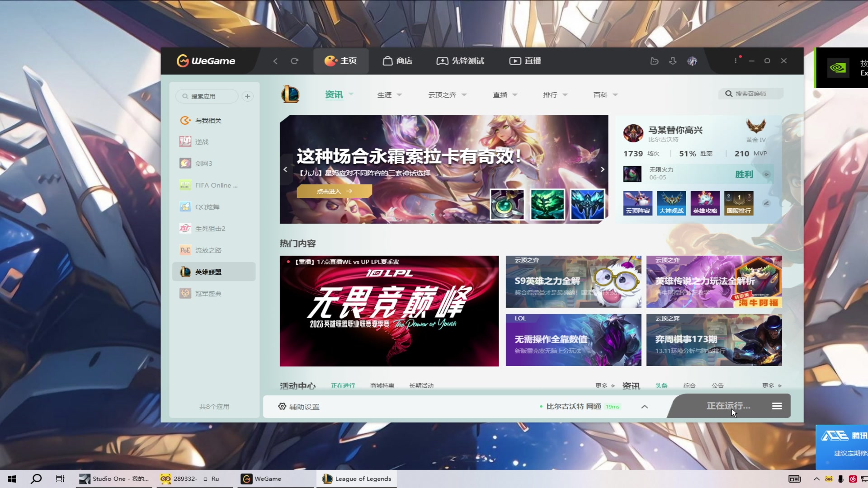Select the 头条 news tab
Screen dimensions: 868x488
click(x=661, y=385)
